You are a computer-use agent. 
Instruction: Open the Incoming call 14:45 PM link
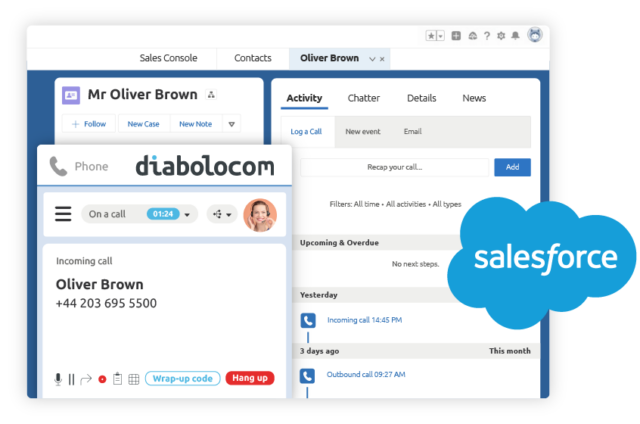[364, 320]
